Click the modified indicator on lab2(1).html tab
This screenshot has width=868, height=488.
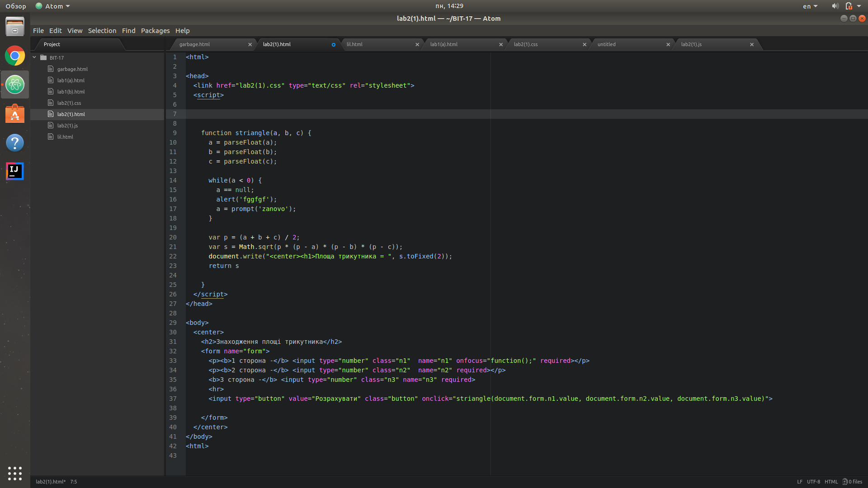[334, 44]
